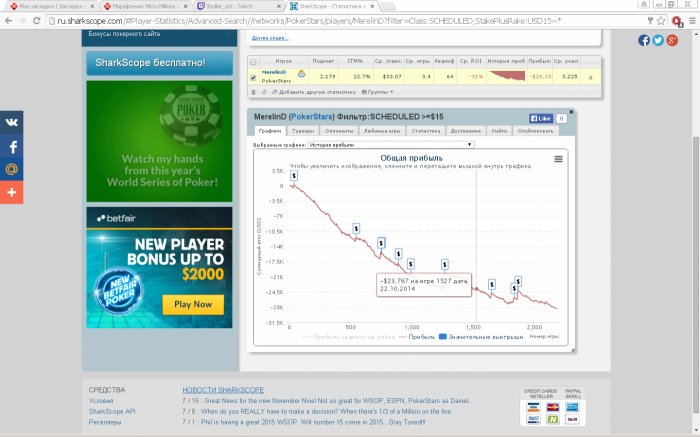
Task: Click the $ win marker near game 1250
Action: [x=445, y=265]
